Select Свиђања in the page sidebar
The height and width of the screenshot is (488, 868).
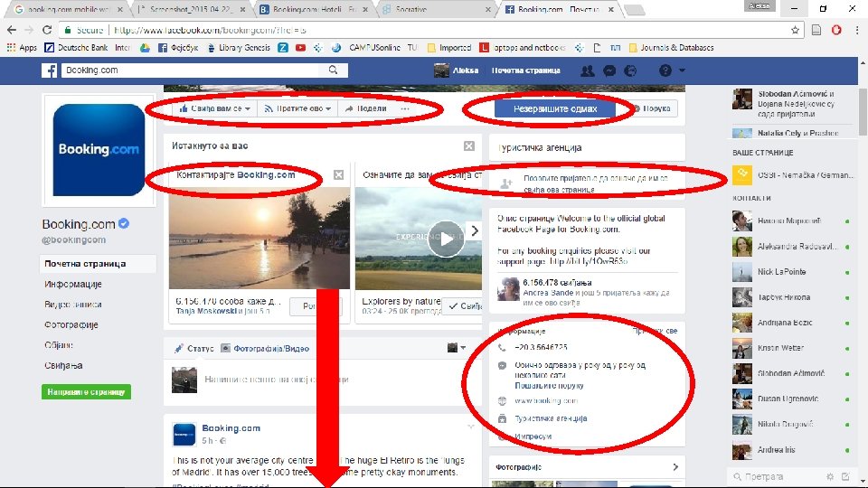(x=63, y=365)
